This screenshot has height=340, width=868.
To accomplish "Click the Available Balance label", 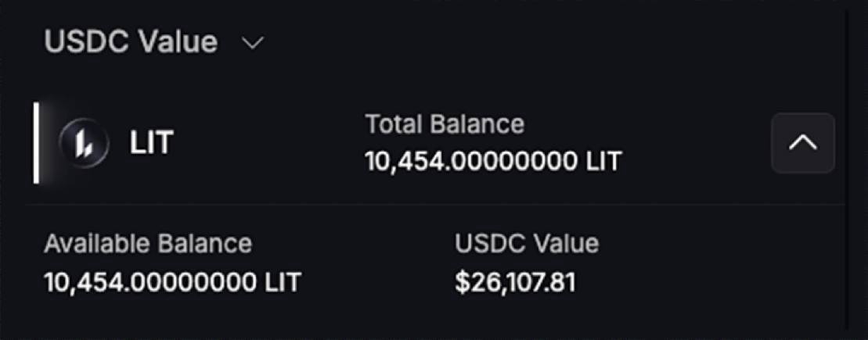I will [x=148, y=244].
